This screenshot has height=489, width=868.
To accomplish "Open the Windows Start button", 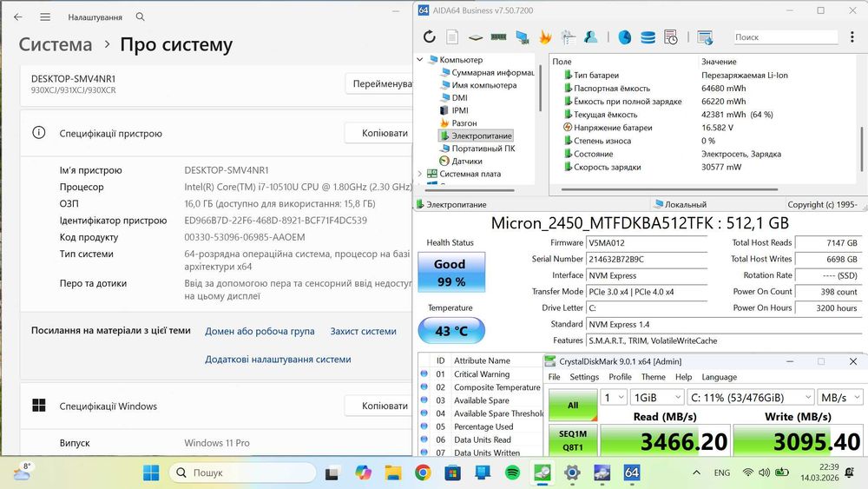I will coord(150,472).
